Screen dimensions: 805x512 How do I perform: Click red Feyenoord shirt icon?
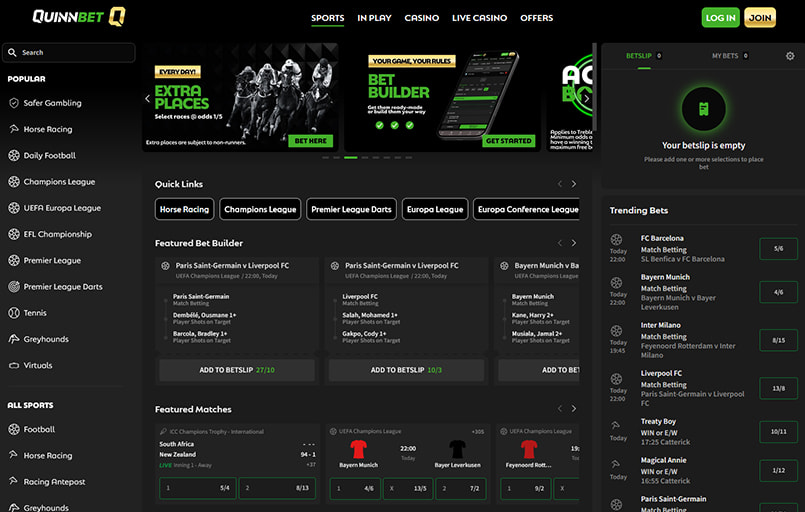(529, 449)
